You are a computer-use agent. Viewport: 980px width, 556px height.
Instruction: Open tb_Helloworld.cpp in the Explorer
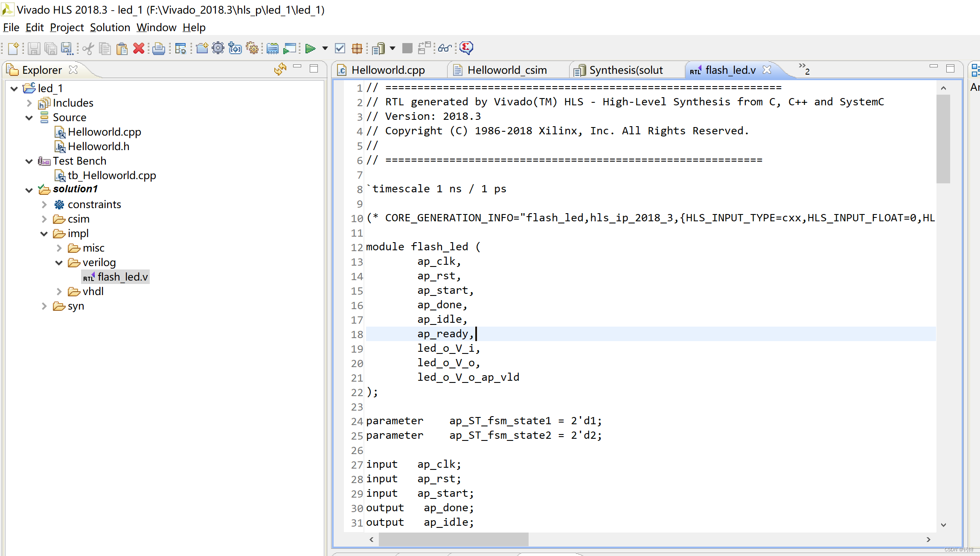[x=112, y=175]
